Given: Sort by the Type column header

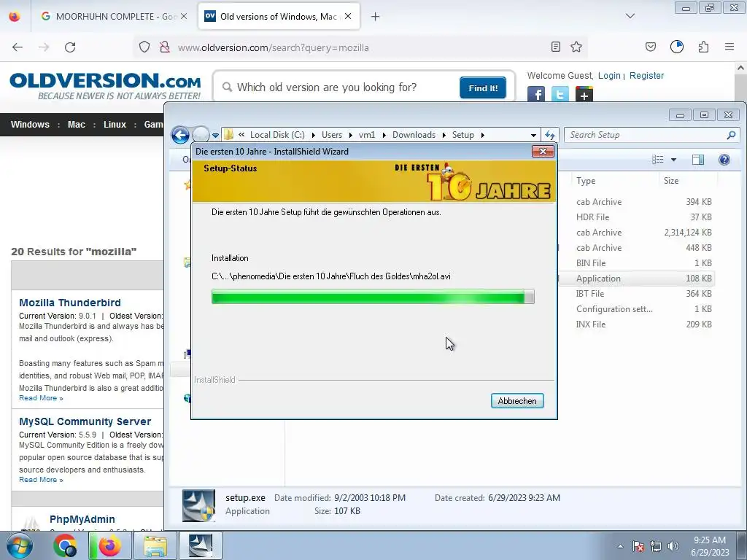Looking at the screenshot, I should coord(586,181).
